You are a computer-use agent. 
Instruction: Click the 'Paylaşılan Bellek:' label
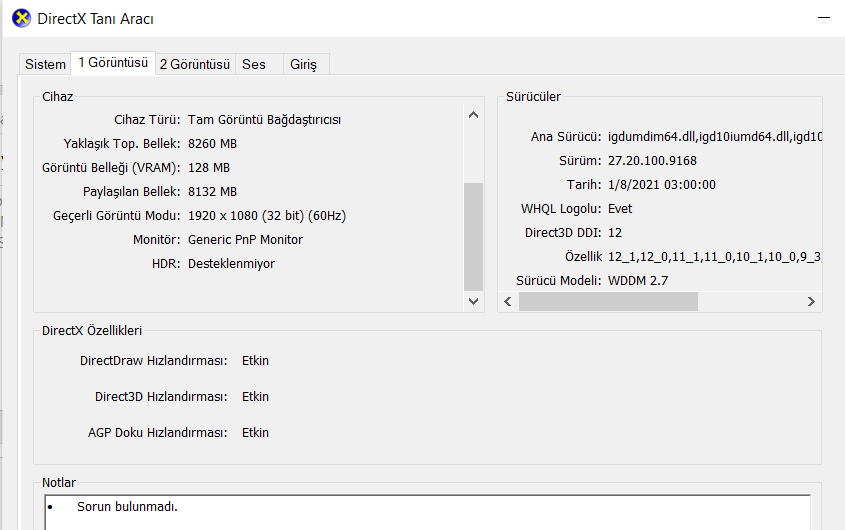[131, 191]
